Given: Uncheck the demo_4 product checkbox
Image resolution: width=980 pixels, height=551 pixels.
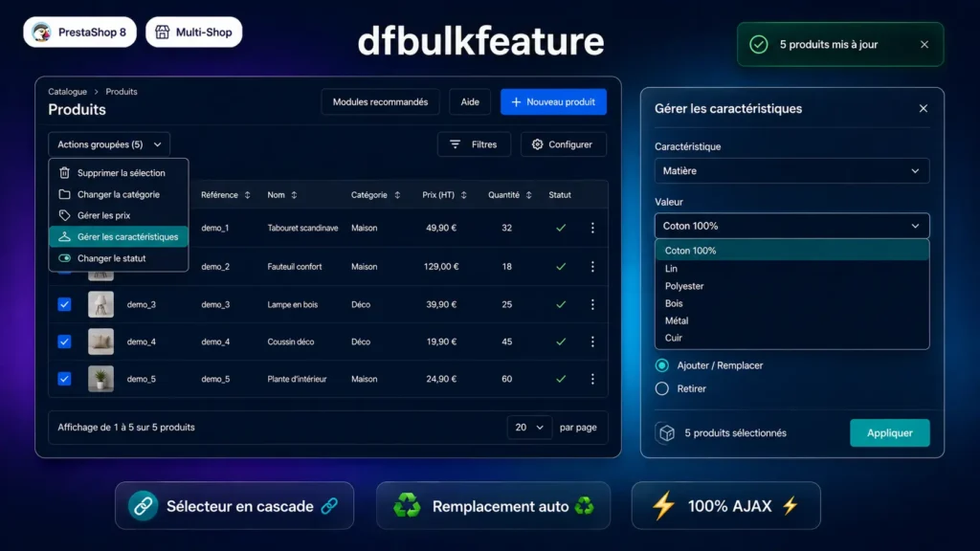Looking at the screenshot, I should (x=64, y=342).
